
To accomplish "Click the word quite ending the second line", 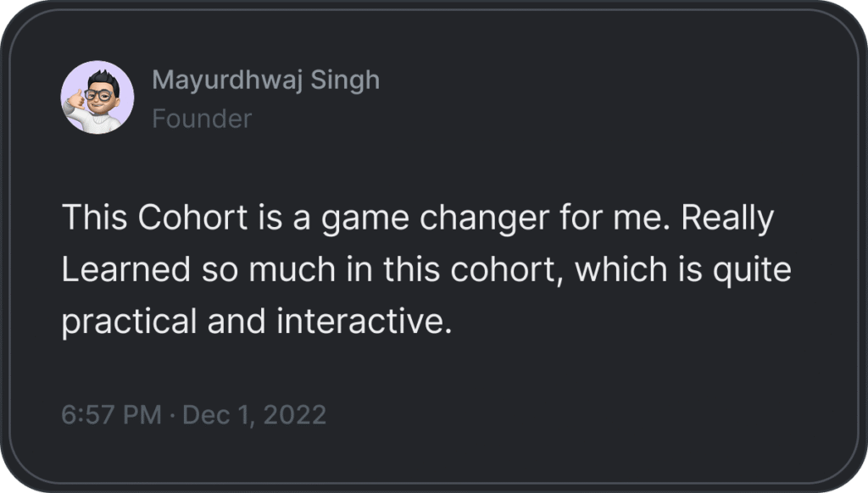I will pyautogui.click(x=752, y=270).
